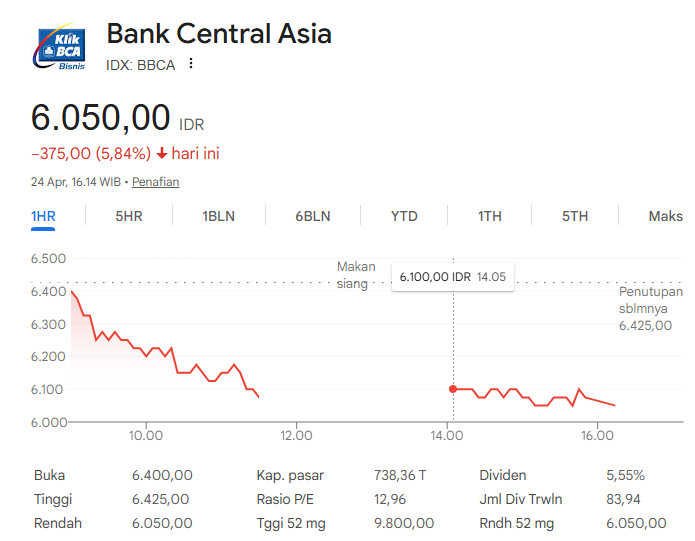Image resolution: width=695 pixels, height=541 pixels.
Task: Click the Penutupan sblmnya label on chart
Action: (x=644, y=300)
